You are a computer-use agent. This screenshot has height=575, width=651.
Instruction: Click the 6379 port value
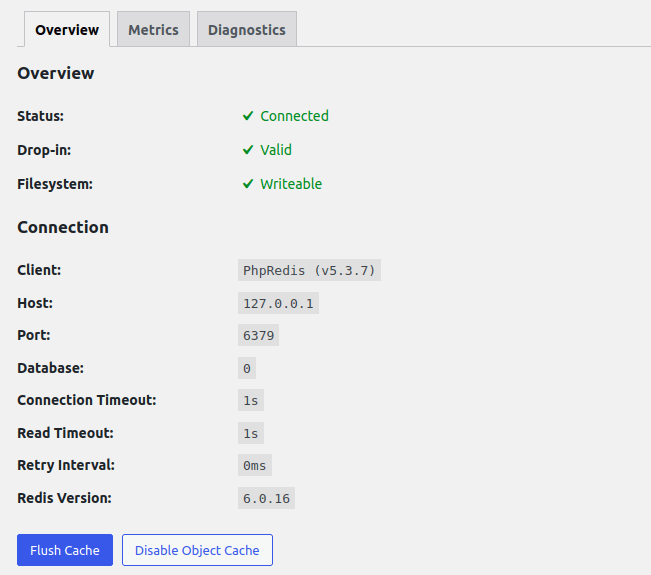(x=258, y=335)
